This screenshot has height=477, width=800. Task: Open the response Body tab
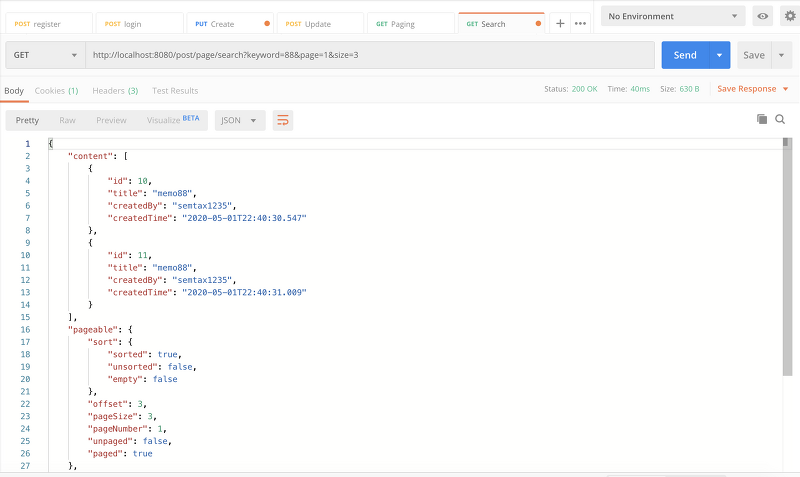[x=14, y=91]
